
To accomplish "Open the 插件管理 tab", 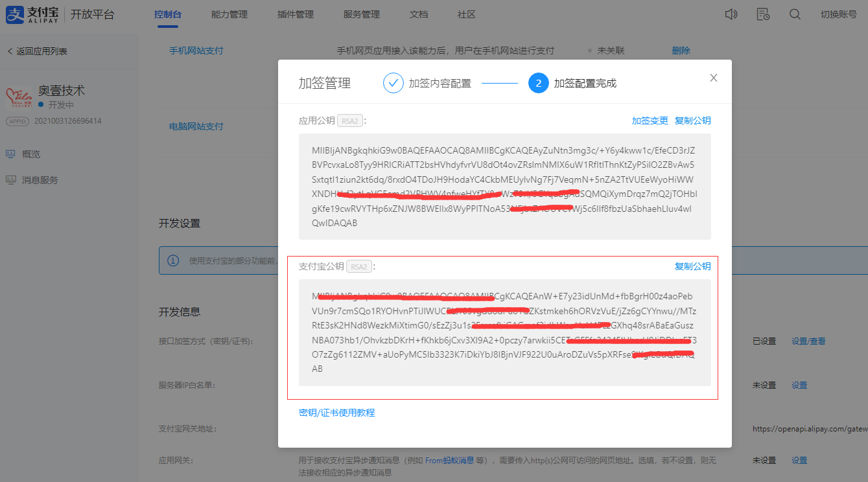I will pos(296,14).
